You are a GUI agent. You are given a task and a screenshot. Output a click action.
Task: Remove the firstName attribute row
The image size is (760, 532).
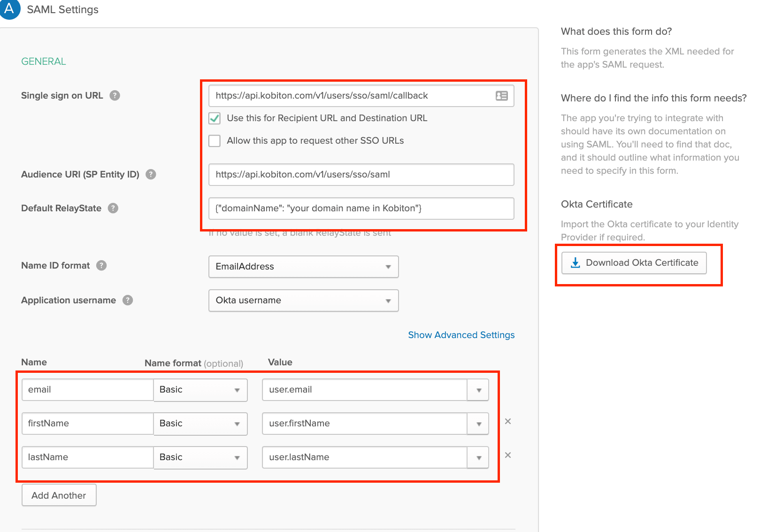[508, 421]
